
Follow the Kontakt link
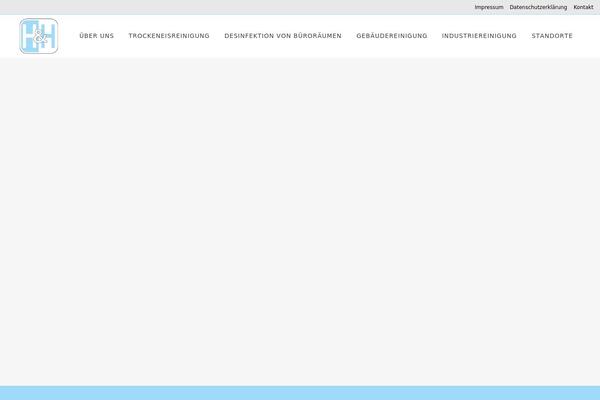583,7
